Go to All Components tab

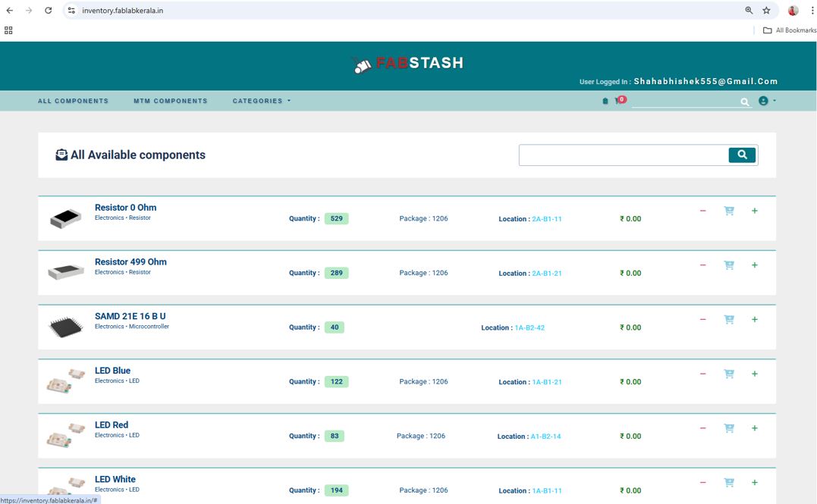[x=73, y=101]
